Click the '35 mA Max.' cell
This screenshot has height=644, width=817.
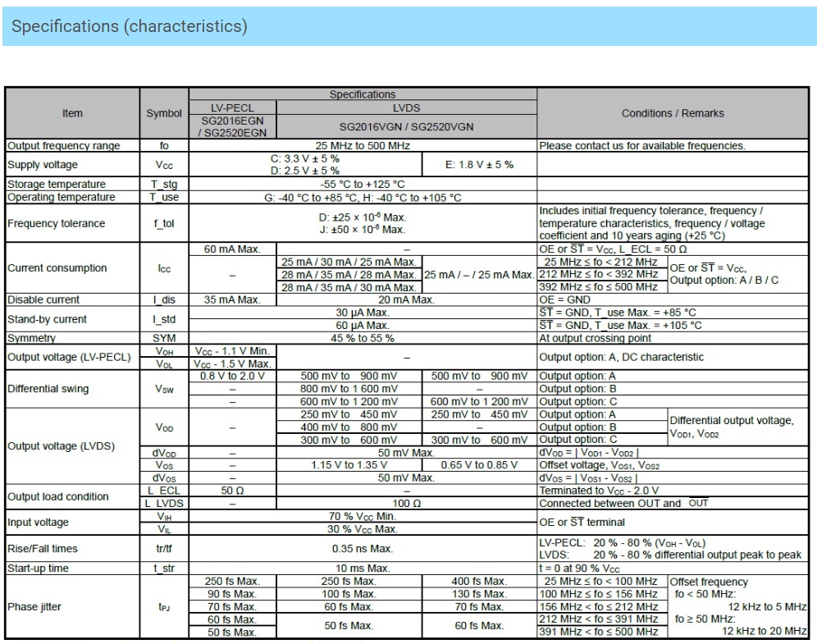coord(232,300)
